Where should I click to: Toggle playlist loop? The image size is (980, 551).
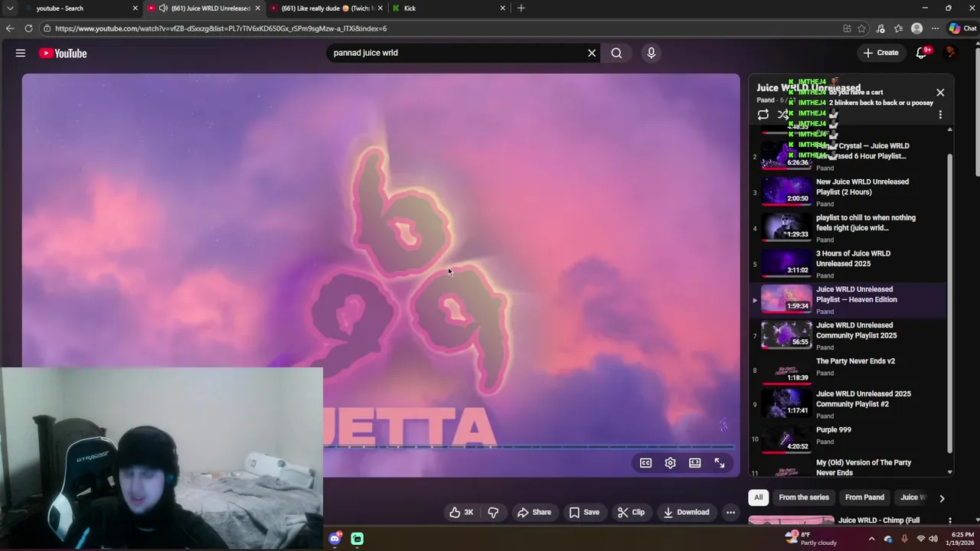coord(763,115)
